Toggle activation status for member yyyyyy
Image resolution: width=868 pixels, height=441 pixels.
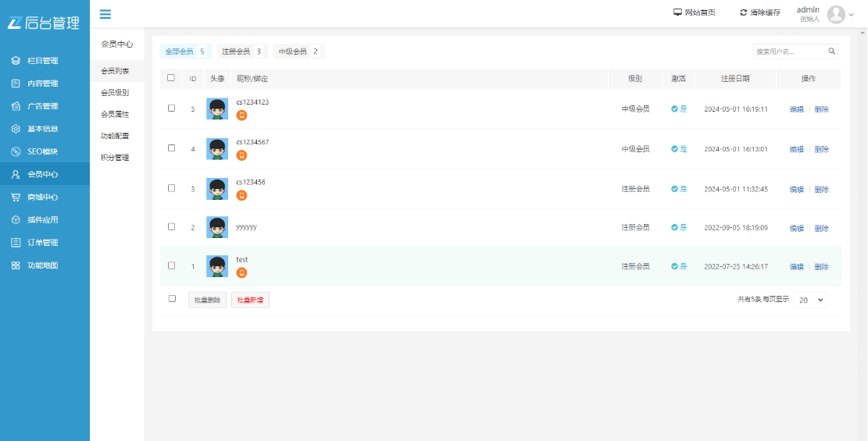tap(678, 228)
